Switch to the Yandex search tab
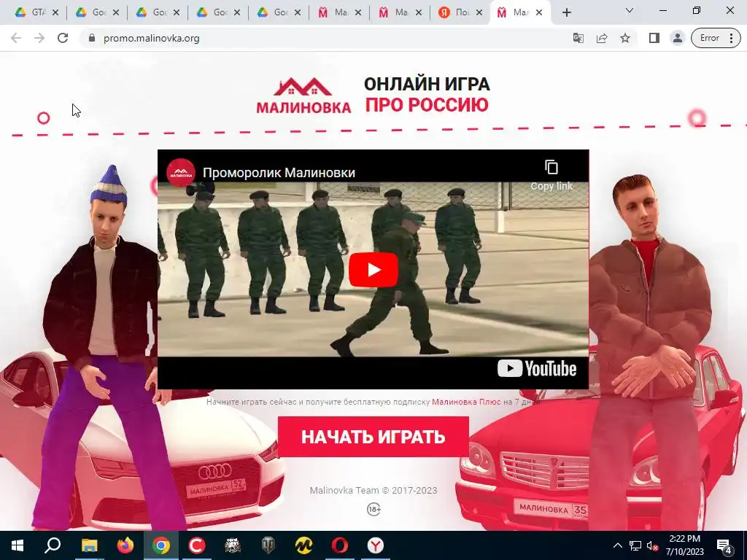The height and width of the screenshot is (560, 747). click(x=455, y=12)
